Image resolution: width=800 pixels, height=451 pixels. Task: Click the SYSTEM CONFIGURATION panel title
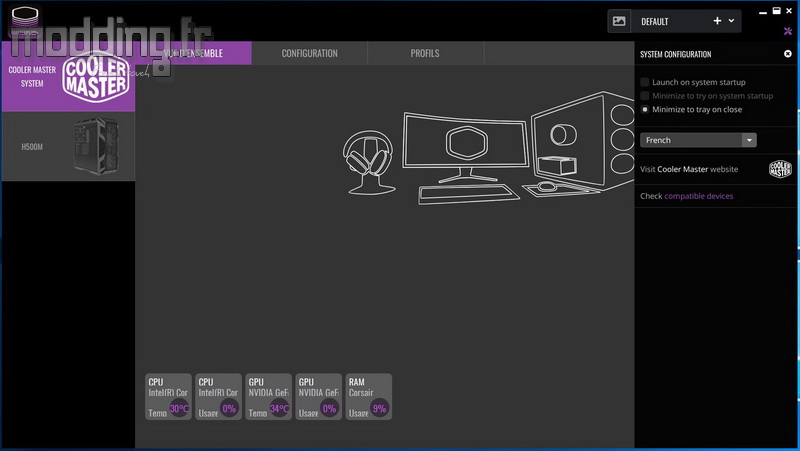676,54
